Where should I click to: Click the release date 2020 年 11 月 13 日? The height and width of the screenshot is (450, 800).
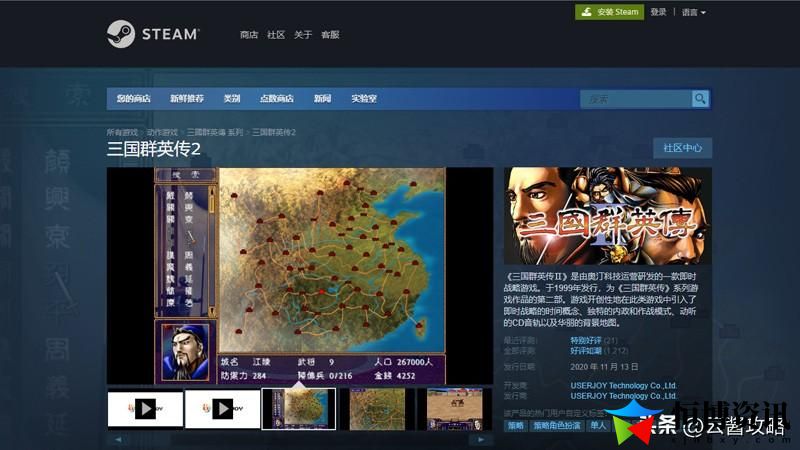[x=604, y=367]
